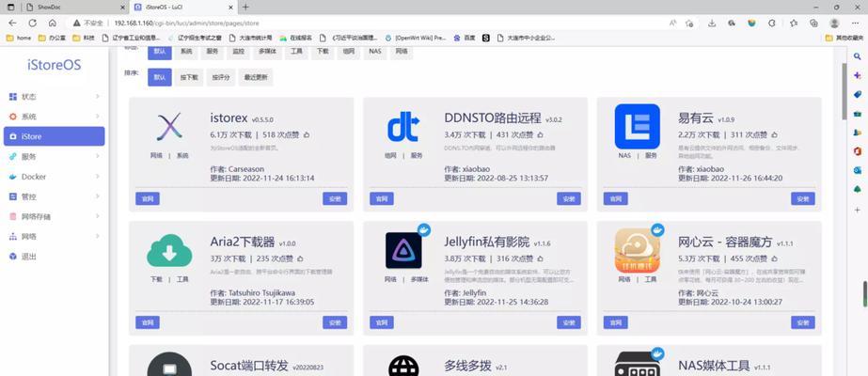Viewport: 868px width, 376px height.
Task: Open the read aloud icon in address bar
Action: (x=672, y=23)
